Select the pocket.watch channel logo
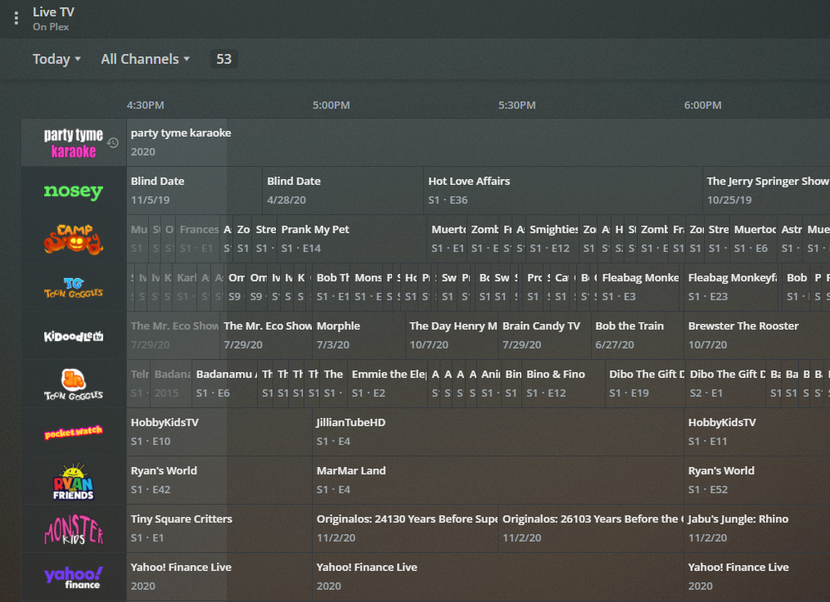This screenshot has width=830, height=602. pos(73,433)
